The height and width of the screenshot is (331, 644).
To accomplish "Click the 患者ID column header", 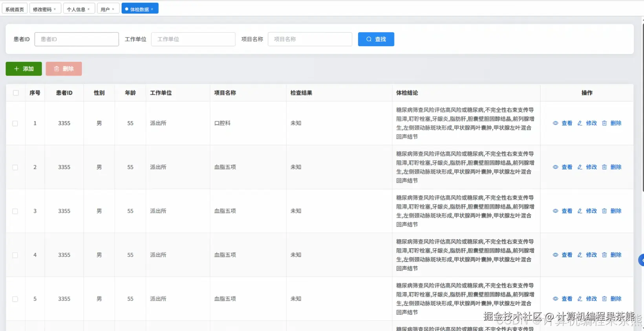I will point(64,93).
